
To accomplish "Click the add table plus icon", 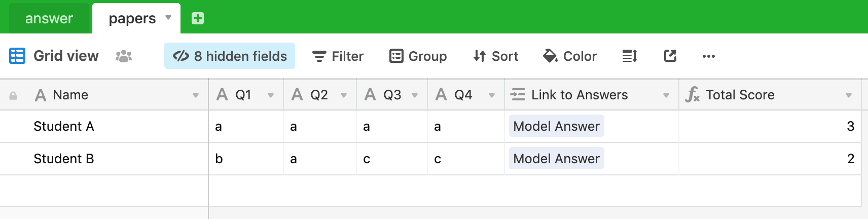I will tap(198, 19).
